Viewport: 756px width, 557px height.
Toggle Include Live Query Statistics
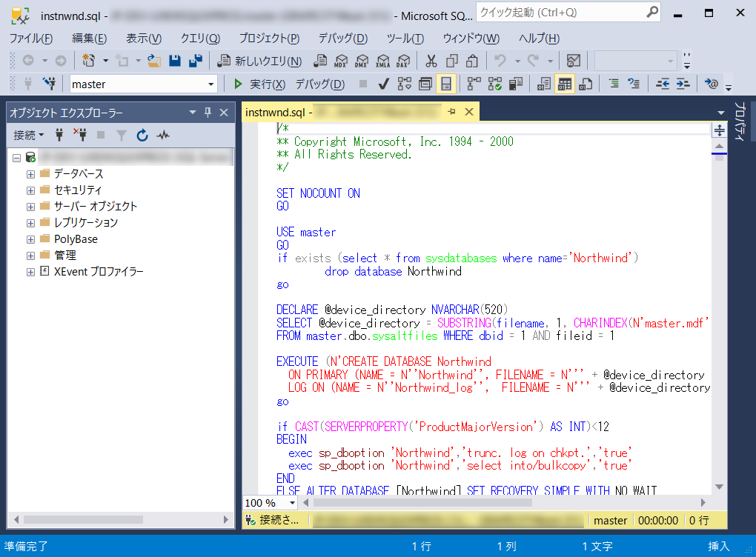point(494,84)
